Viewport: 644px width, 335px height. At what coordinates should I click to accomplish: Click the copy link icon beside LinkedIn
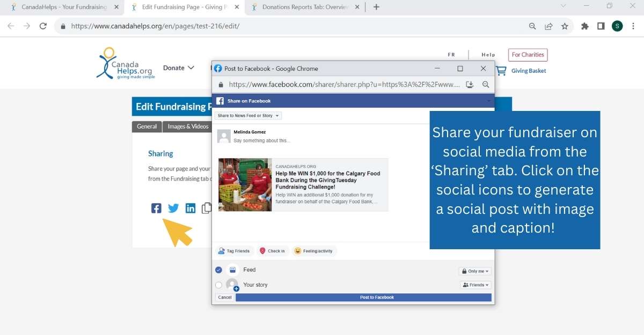pyautogui.click(x=206, y=209)
